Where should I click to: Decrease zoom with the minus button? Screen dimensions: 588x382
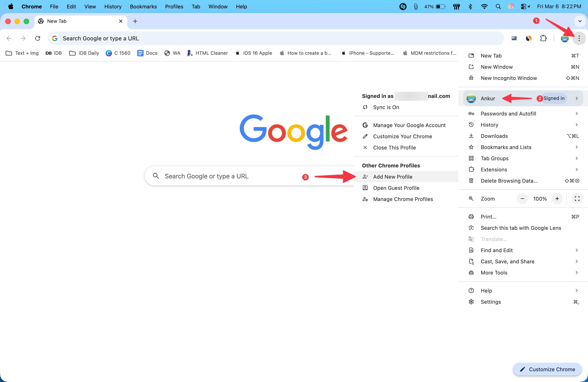(522, 199)
